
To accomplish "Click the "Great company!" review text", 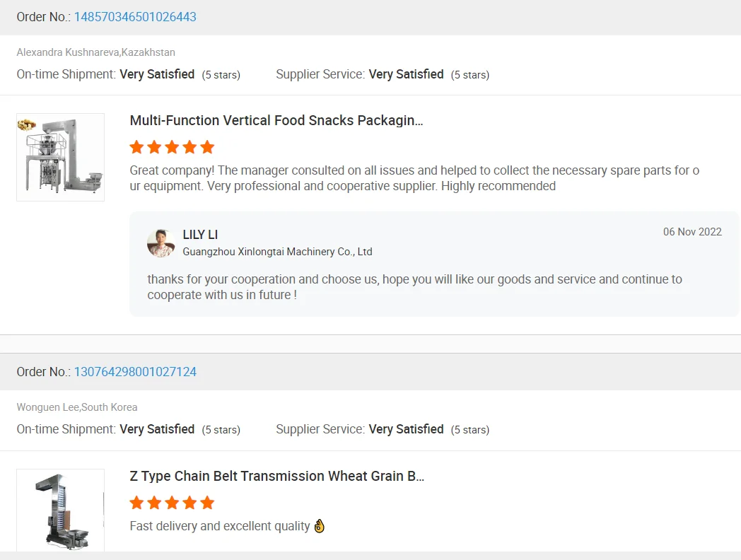I will coord(414,178).
